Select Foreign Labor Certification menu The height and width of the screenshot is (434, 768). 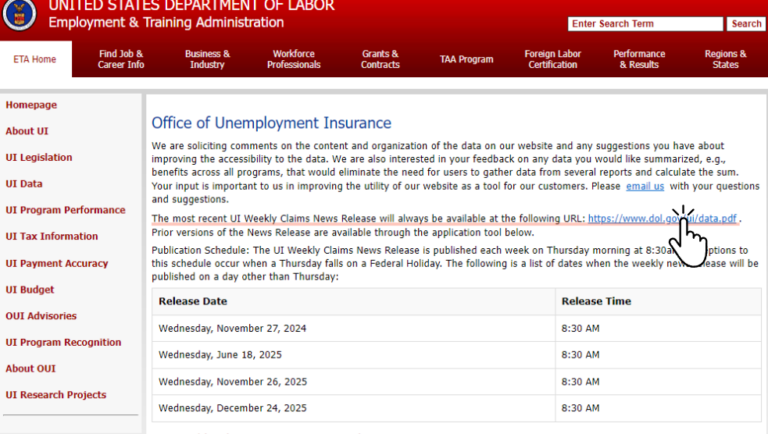(x=553, y=59)
